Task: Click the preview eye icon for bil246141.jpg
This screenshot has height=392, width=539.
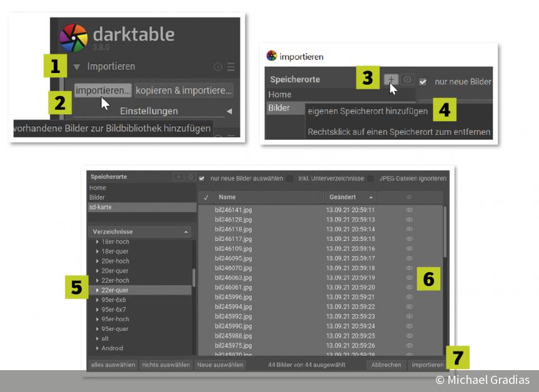Action: click(409, 210)
